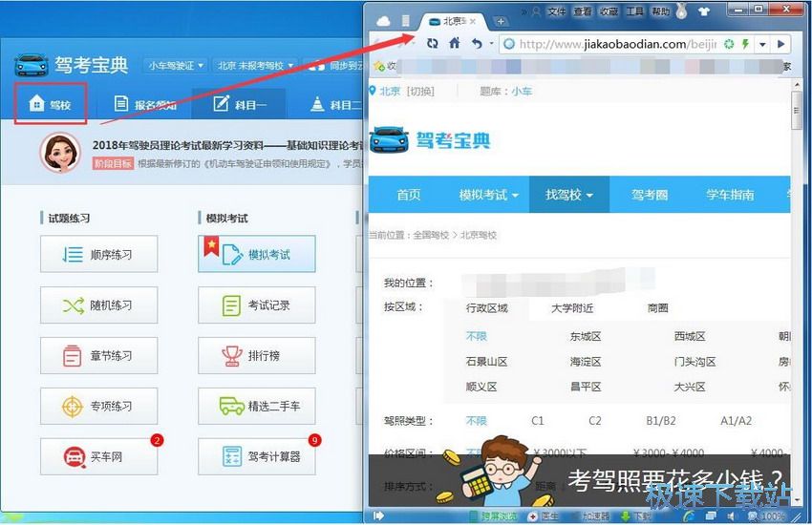Click the mobile phone icon beside the cloud

(406, 21)
